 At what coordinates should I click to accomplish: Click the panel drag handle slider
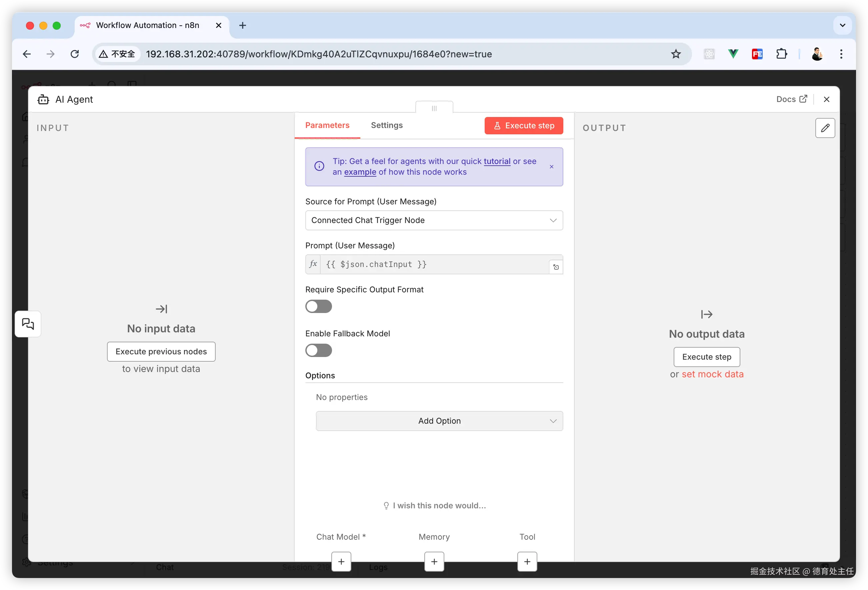point(434,108)
